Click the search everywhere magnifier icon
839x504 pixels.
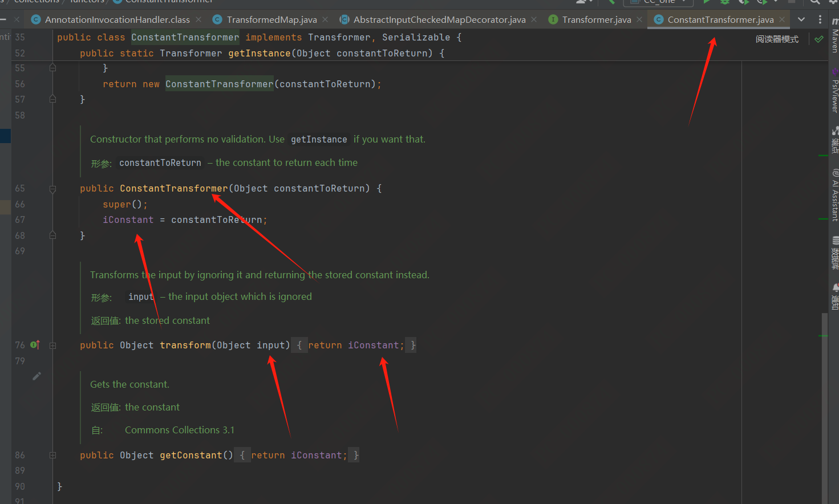coord(814,2)
